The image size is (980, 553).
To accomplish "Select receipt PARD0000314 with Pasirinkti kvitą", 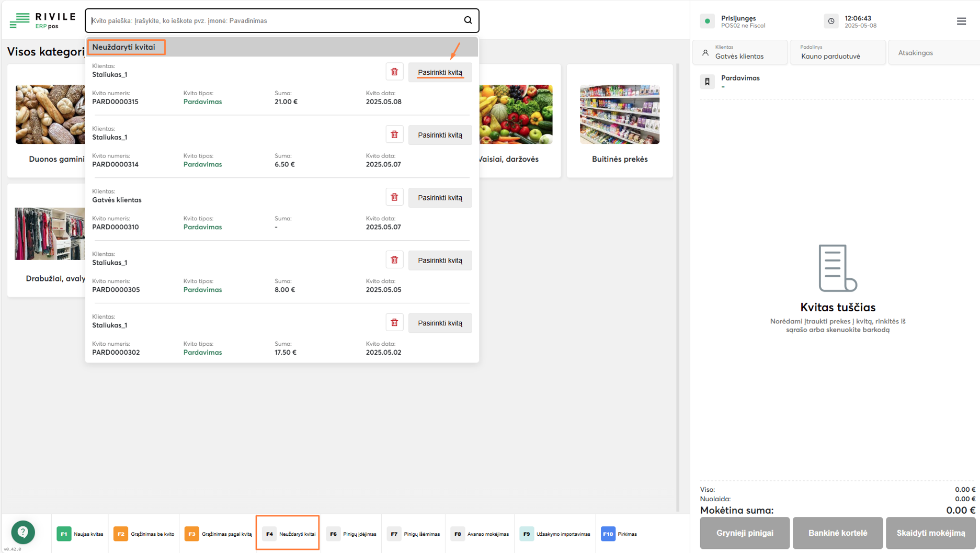I will click(440, 135).
